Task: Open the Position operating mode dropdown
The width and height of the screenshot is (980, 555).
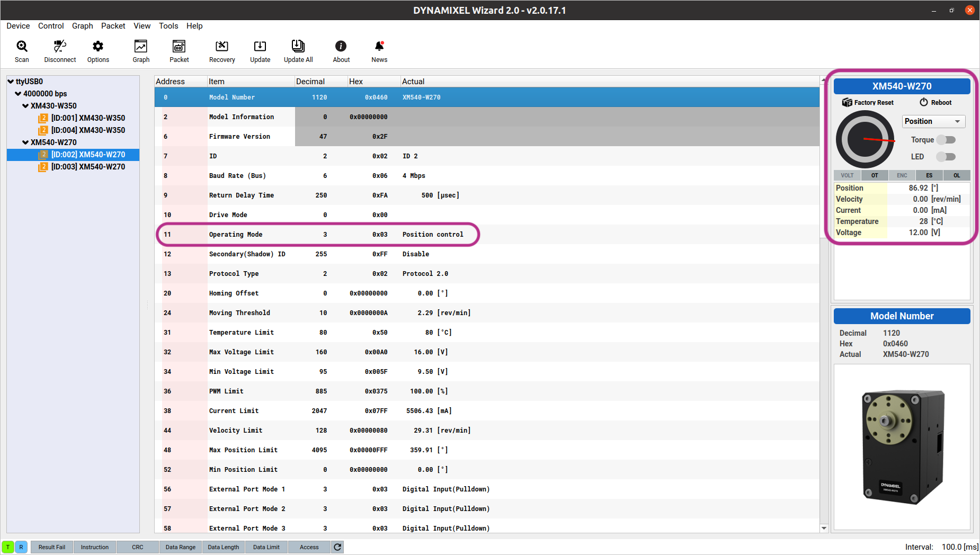Action: tap(933, 121)
